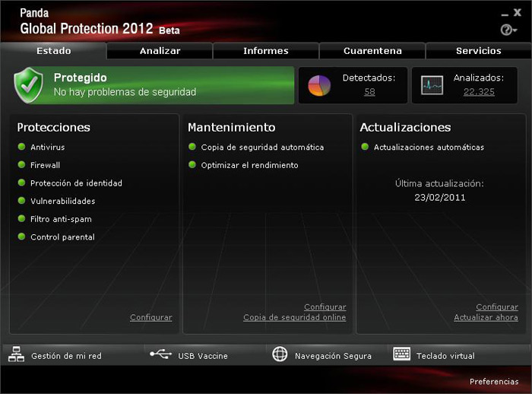This screenshot has height=394, width=532.
Task: Click the green Firewall status indicator
Action: tap(22, 165)
